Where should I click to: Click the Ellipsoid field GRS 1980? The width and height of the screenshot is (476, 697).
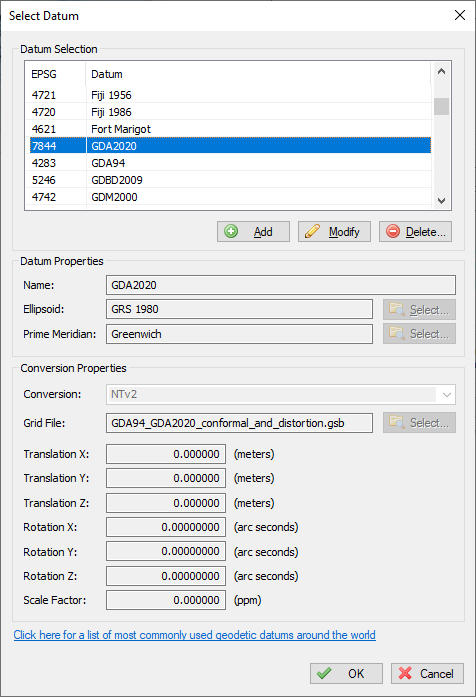tap(239, 309)
